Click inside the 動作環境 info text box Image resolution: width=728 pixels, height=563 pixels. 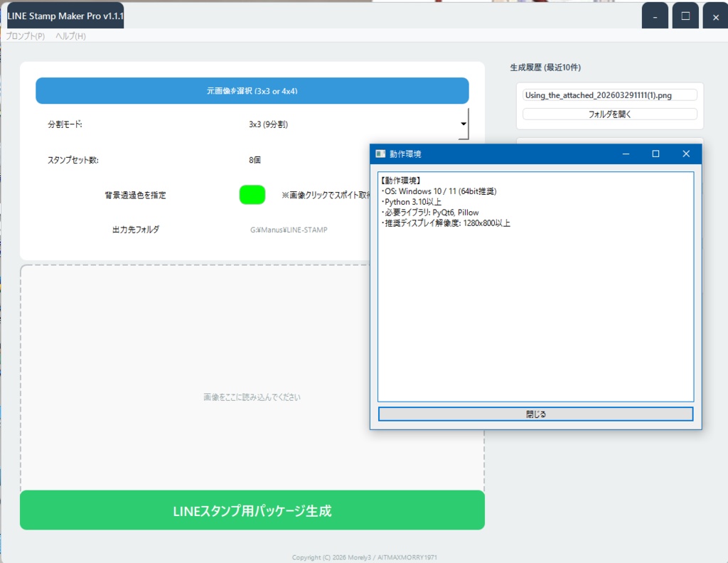pyautogui.click(x=535, y=284)
